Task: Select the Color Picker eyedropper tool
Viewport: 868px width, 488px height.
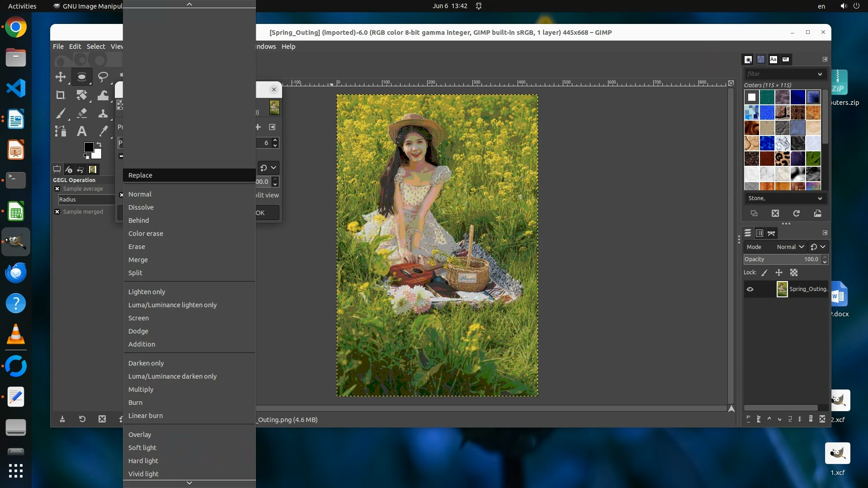Action: point(104,131)
